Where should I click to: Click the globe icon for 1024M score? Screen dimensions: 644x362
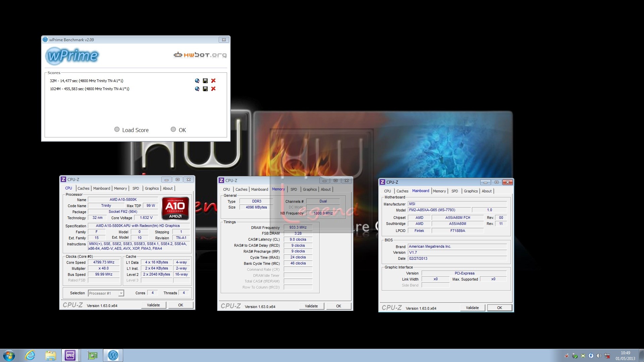coord(197,89)
